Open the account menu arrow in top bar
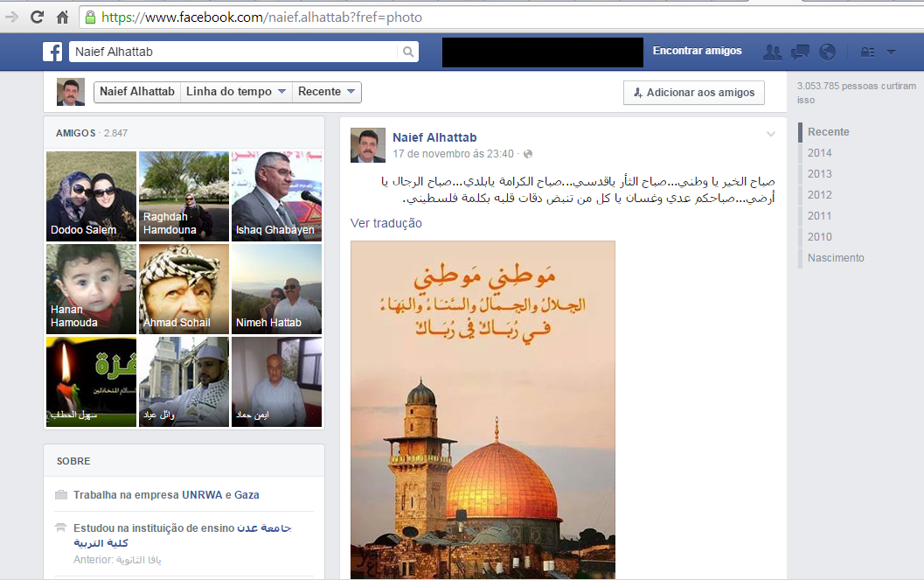The height and width of the screenshot is (580, 924). pos(891,52)
